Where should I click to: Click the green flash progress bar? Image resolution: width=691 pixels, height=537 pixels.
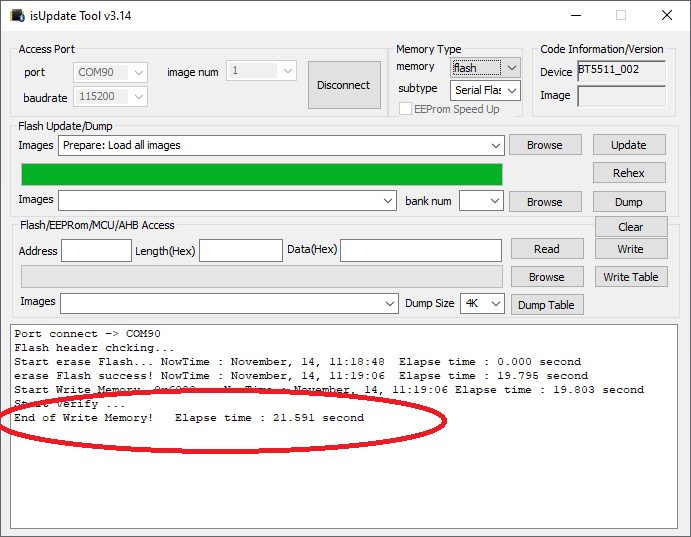261,174
